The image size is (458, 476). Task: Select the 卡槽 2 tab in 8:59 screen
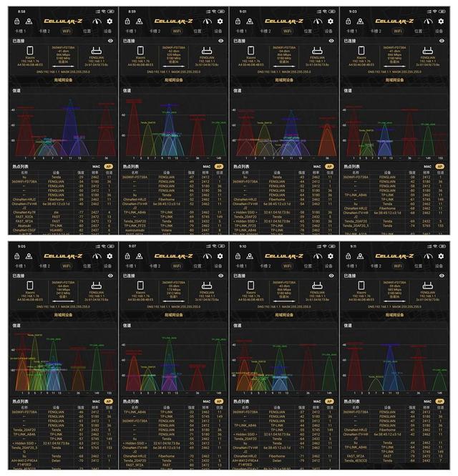click(x=155, y=31)
